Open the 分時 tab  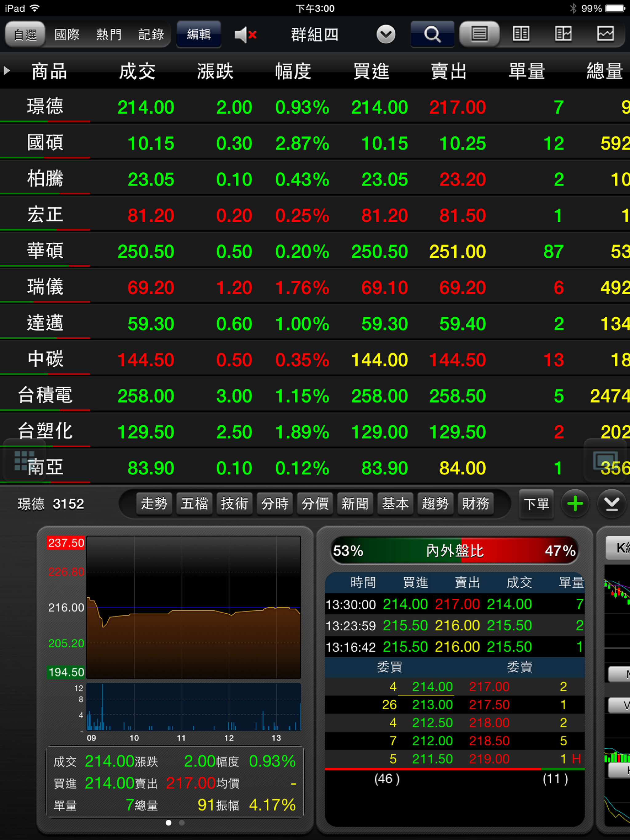[x=275, y=504]
